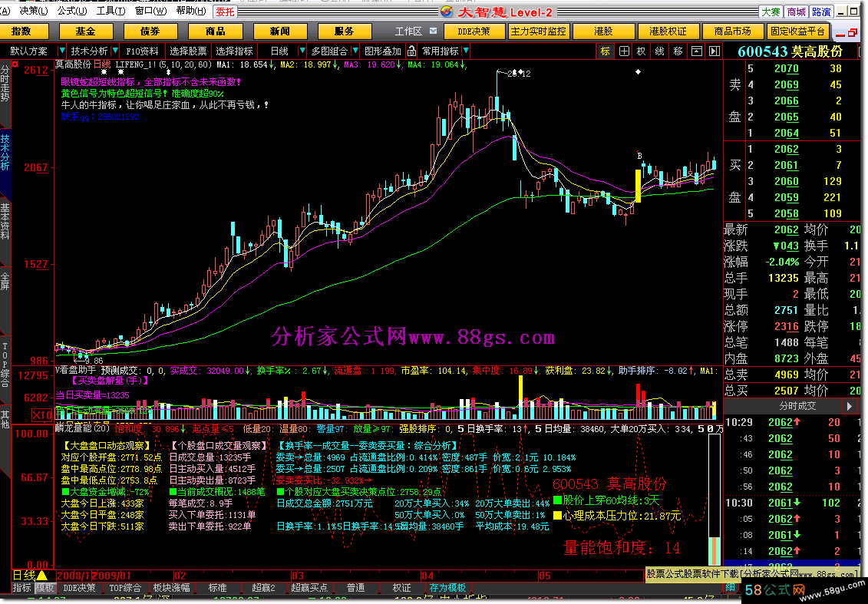Select the 指标 bottom tab

point(21,587)
